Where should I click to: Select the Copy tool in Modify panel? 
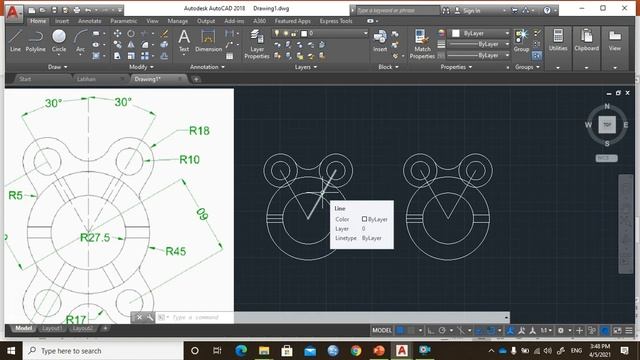[118, 44]
